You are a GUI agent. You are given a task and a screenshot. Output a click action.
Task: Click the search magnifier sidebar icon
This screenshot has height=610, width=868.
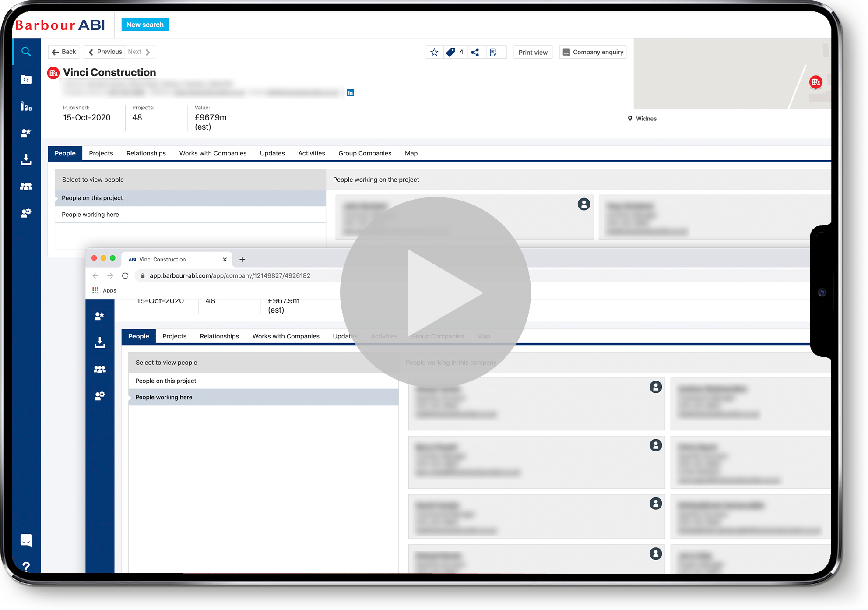(x=26, y=52)
